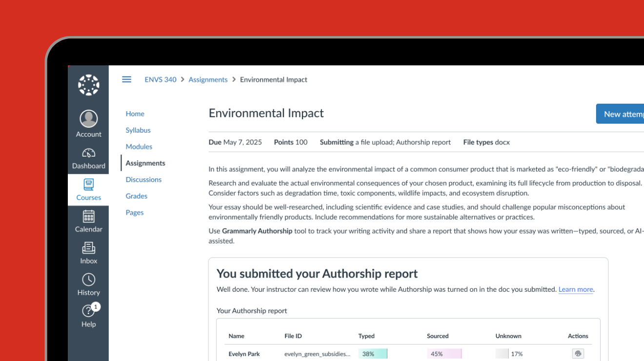This screenshot has width=644, height=361.
Task: Go to the course Home page
Action: [x=135, y=113]
